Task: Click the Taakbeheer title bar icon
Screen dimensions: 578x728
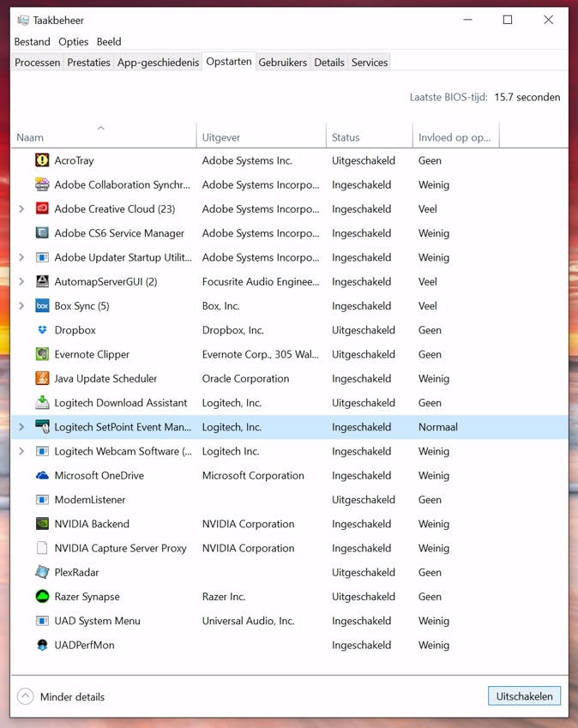Action: point(23,20)
